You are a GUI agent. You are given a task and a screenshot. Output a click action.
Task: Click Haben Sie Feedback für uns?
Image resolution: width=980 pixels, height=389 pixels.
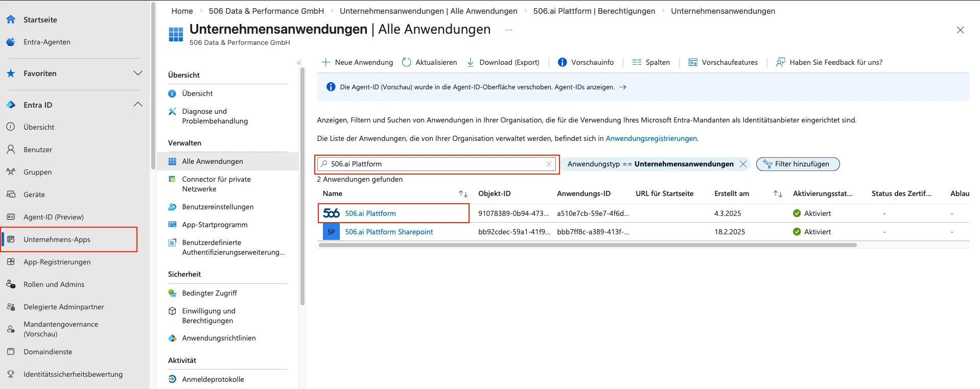829,62
